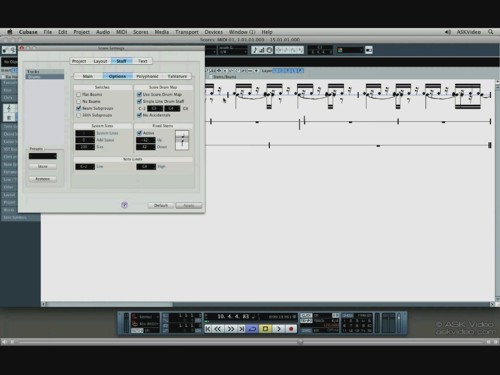
Task: Open the Cubase application menu
Action: click(x=28, y=32)
